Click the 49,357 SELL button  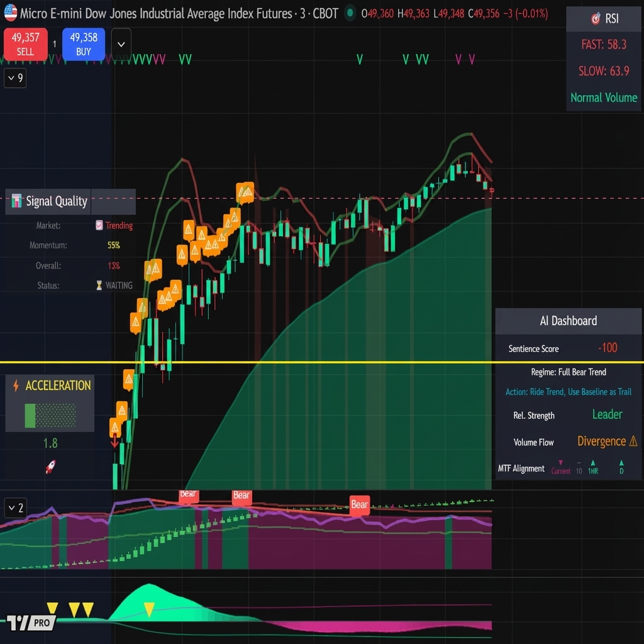25,44
